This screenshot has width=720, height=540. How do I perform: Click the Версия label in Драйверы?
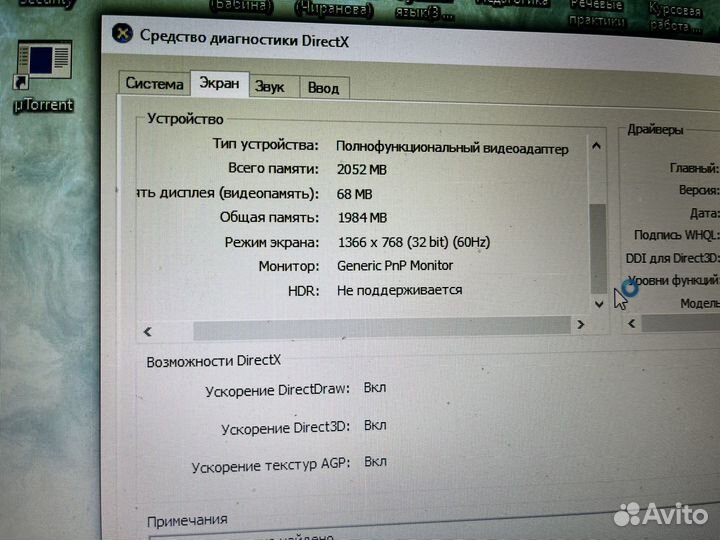click(699, 190)
